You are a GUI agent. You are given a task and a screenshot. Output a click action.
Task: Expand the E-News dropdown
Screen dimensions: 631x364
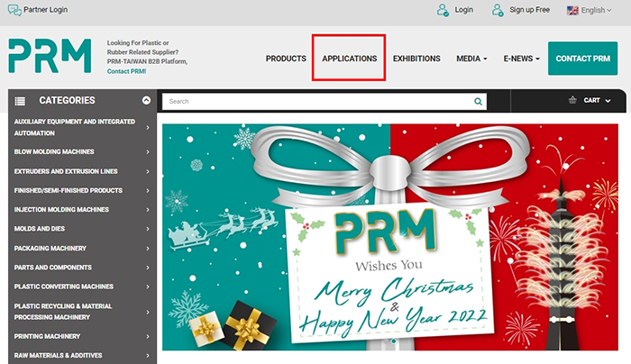pyautogui.click(x=522, y=59)
